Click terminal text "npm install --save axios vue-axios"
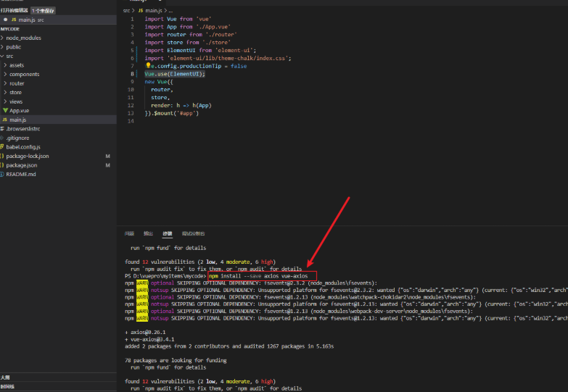Image resolution: width=568 pixels, height=392 pixels. [258, 276]
